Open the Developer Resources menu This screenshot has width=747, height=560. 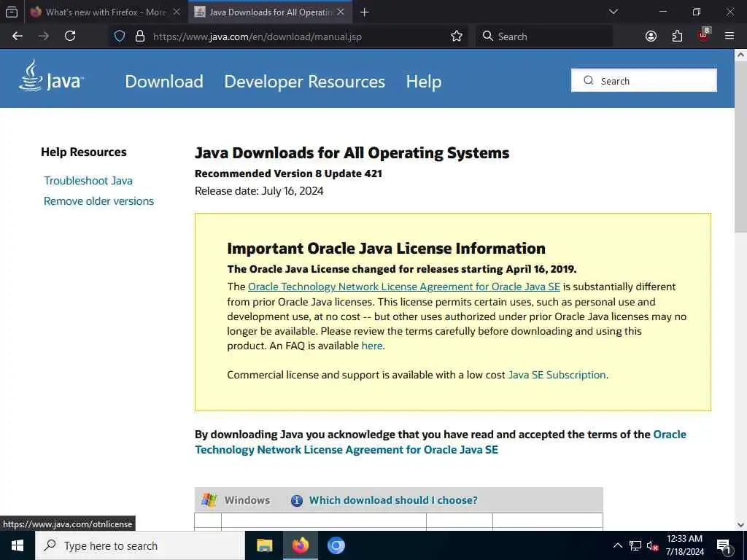[304, 82]
